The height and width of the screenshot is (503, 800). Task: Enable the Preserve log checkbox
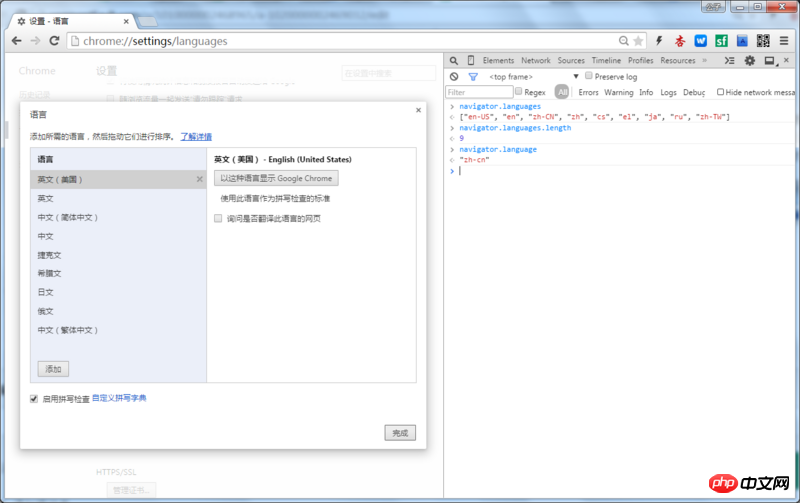589,76
